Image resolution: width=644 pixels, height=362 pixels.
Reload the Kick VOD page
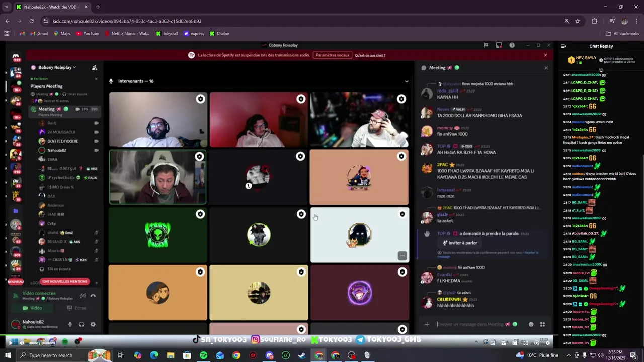coord(31,21)
